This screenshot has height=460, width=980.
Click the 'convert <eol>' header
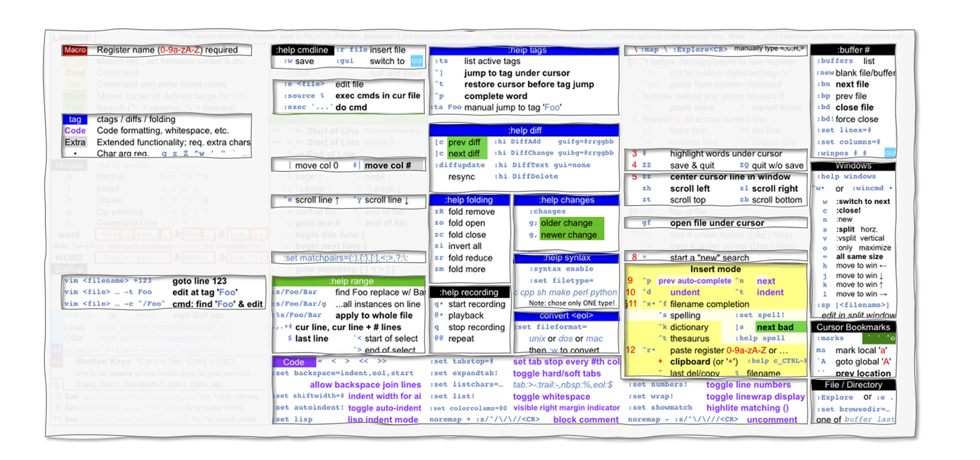566,316
